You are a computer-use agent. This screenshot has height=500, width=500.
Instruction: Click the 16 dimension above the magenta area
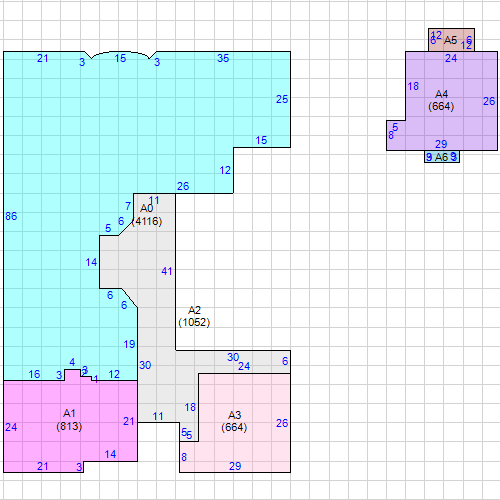click(34, 374)
